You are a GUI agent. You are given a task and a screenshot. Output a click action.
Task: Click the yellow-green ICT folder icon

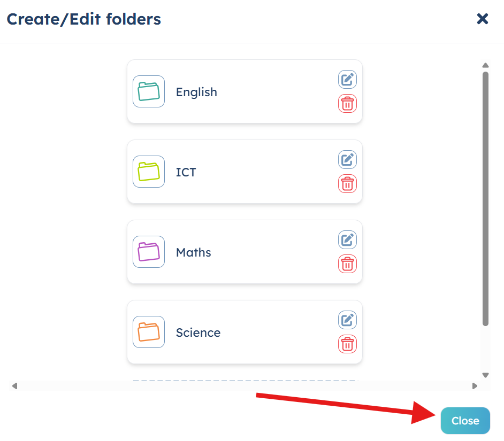[149, 172]
